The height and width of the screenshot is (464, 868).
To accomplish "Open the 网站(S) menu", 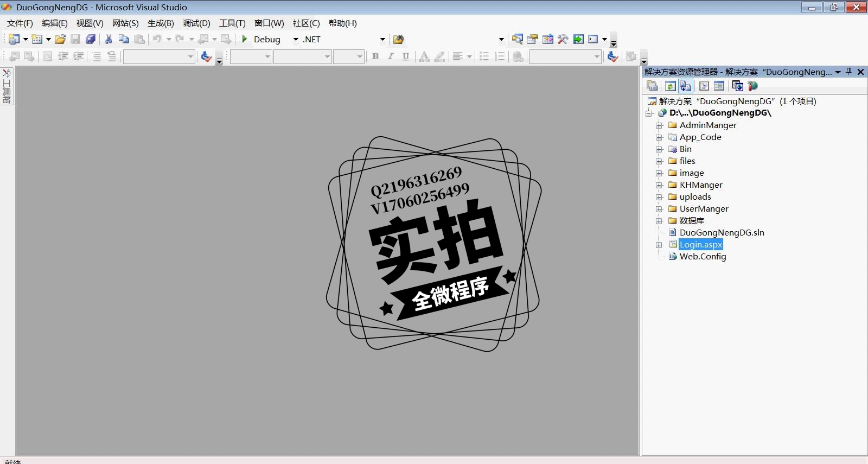I will pyautogui.click(x=125, y=23).
